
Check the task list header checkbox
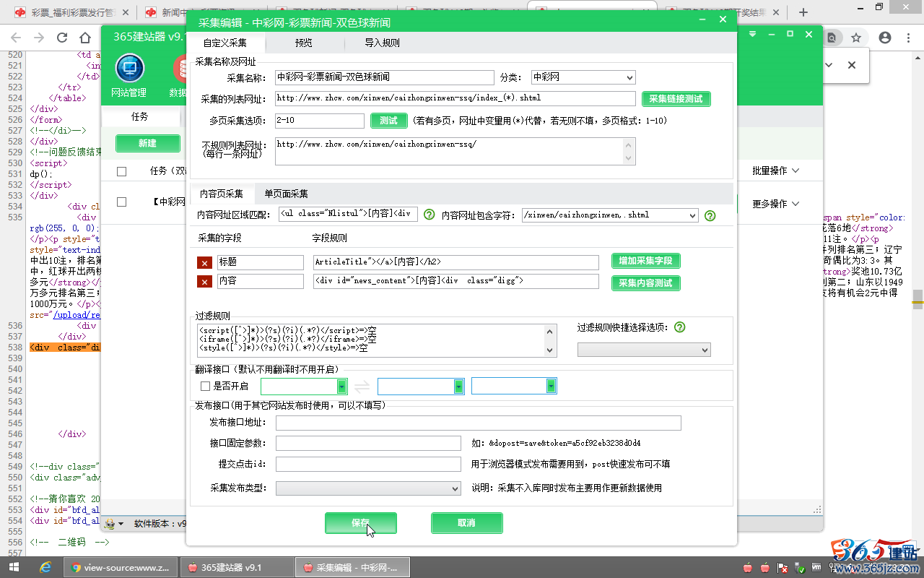pos(121,171)
